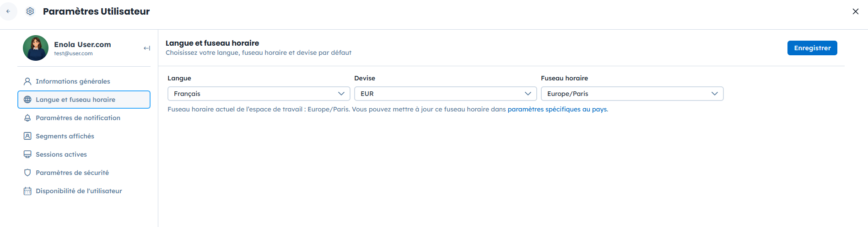This screenshot has height=227, width=868.
Task: Close the user settings panel
Action: coord(855,11)
